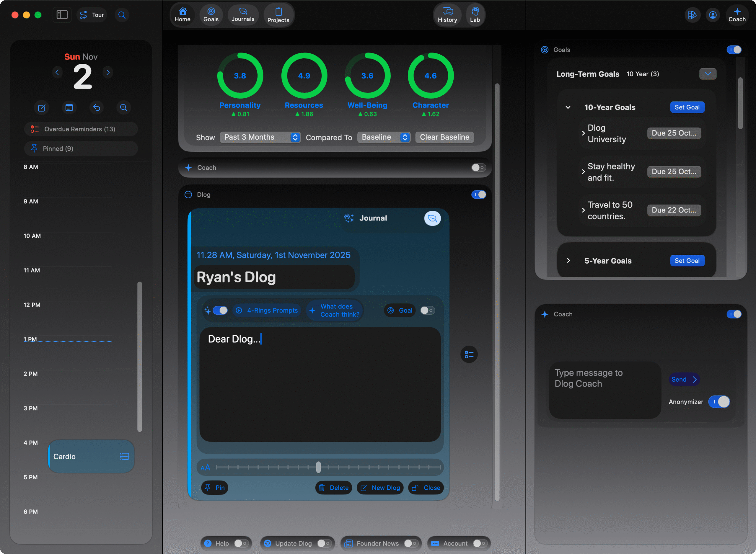
Task: Click the new entry compose icon
Action: (42, 108)
